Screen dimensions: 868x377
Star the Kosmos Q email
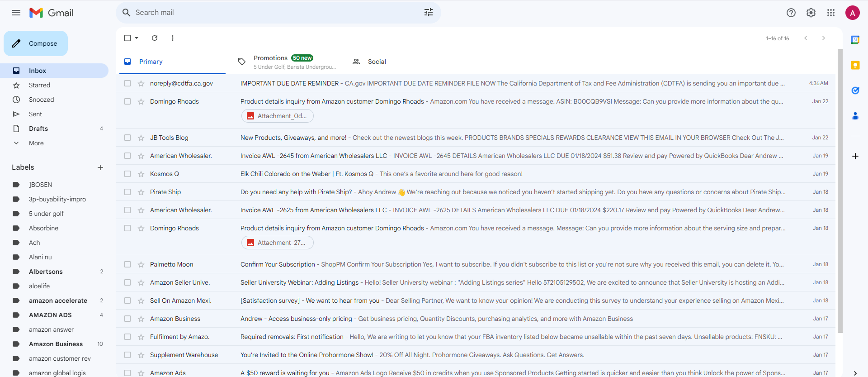point(141,174)
